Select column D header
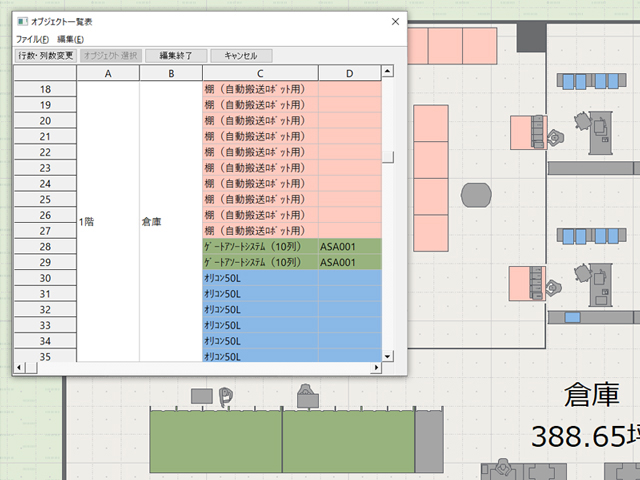Screen dimensions: 640x480 coord(349,73)
